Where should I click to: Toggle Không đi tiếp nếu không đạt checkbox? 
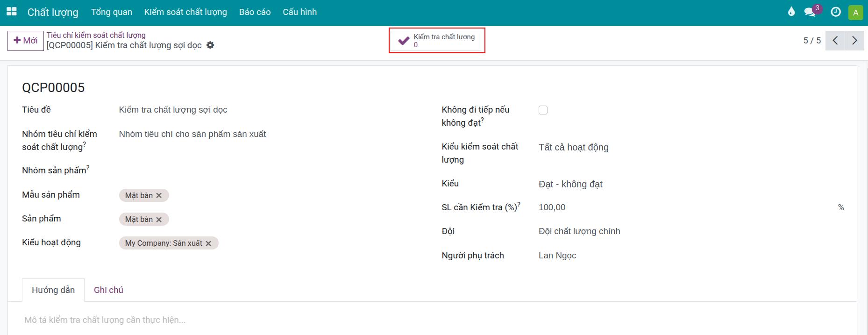click(543, 110)
